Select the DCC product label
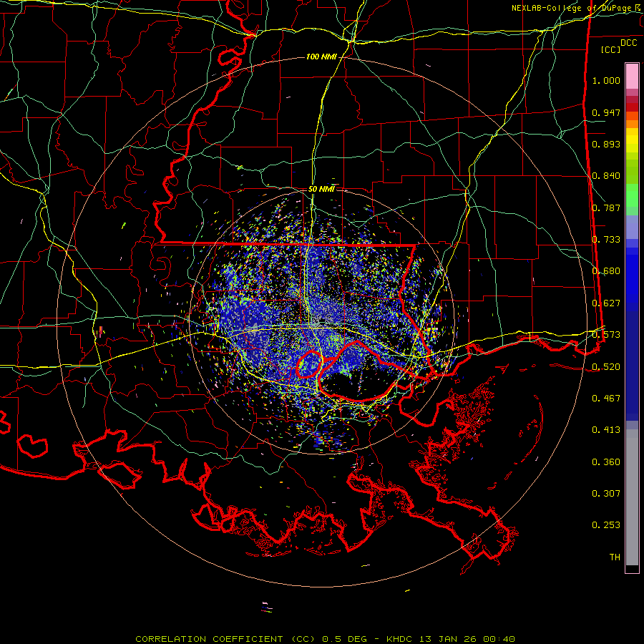The width and height of the screenshot is (644, 644). (628, 43)
